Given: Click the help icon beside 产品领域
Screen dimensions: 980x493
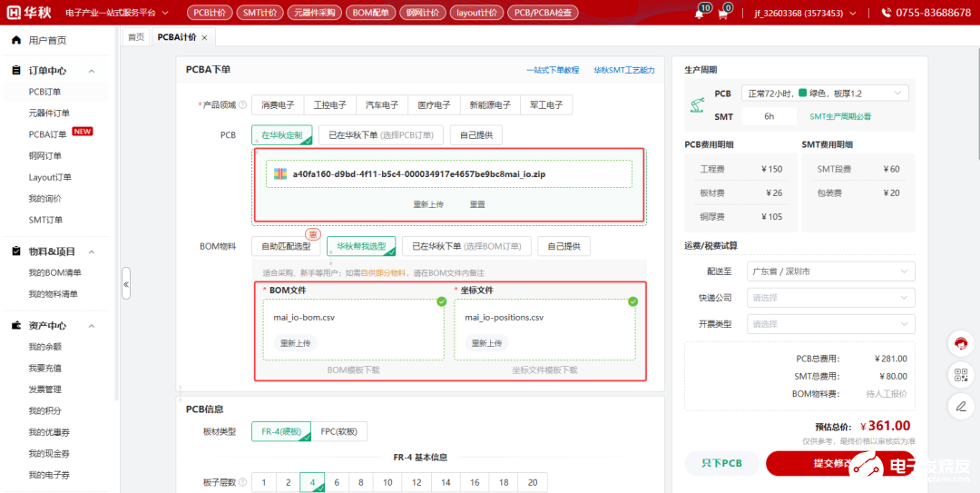Looking at the screenshot, I should click(242, 104).
